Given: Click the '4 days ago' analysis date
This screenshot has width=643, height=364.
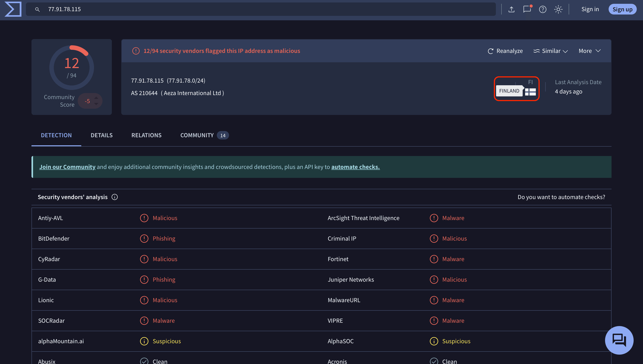Looking at the screenshot, I should pos(568,92).
